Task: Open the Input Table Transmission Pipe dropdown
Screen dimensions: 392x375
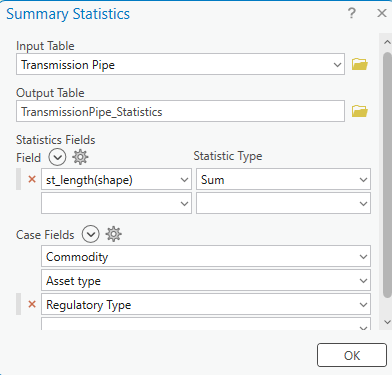Action: 337,64
